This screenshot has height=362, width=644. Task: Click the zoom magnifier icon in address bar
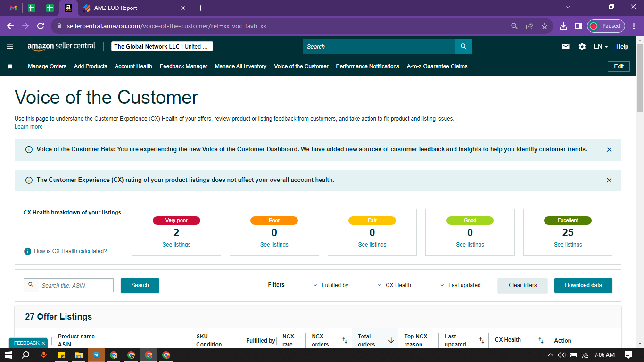(x=514, y=26)
